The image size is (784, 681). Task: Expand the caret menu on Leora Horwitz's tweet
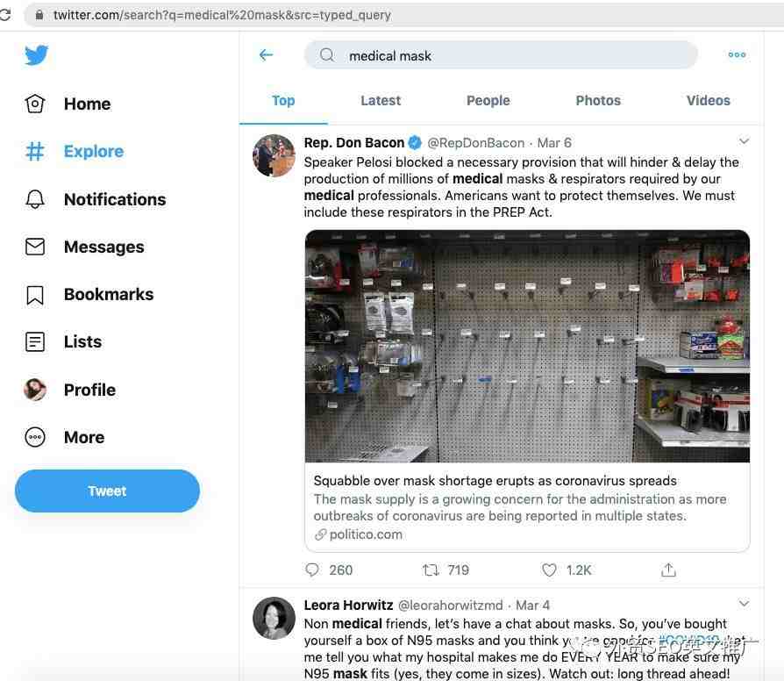click(x=744, y=604)
